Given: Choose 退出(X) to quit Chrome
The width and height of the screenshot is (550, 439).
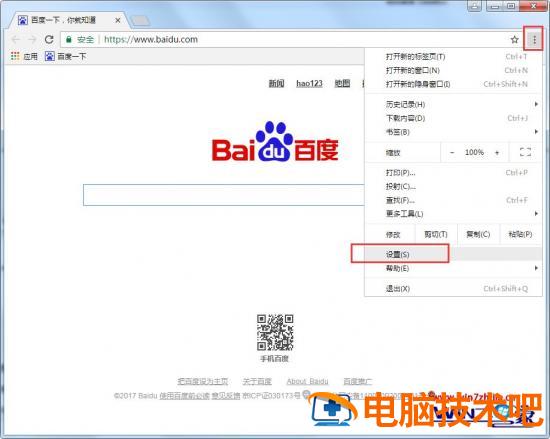Looking at the screenshot, I should [x=453, y=289].
